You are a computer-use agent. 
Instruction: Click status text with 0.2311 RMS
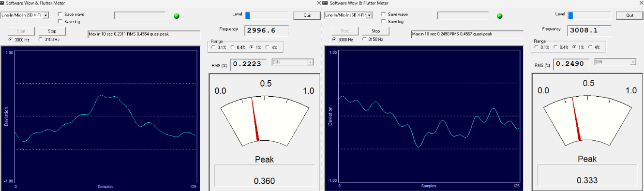(144, 34)
